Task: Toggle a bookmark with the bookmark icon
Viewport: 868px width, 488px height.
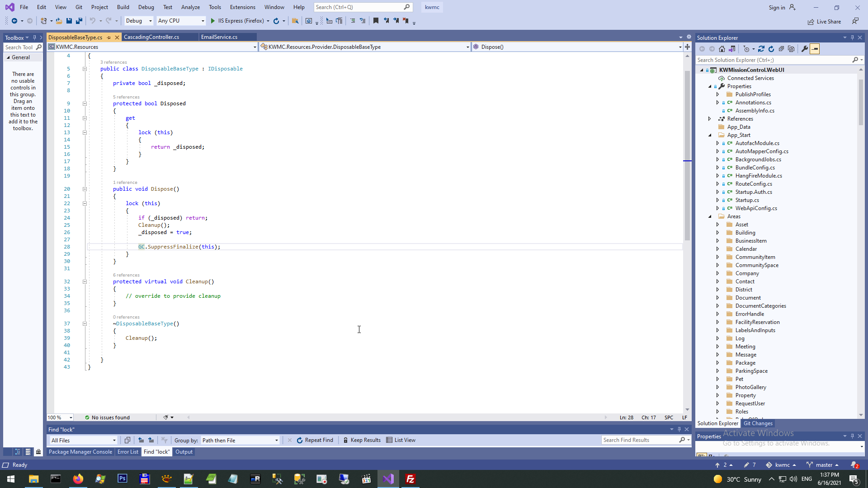Action: coord(376,21)
